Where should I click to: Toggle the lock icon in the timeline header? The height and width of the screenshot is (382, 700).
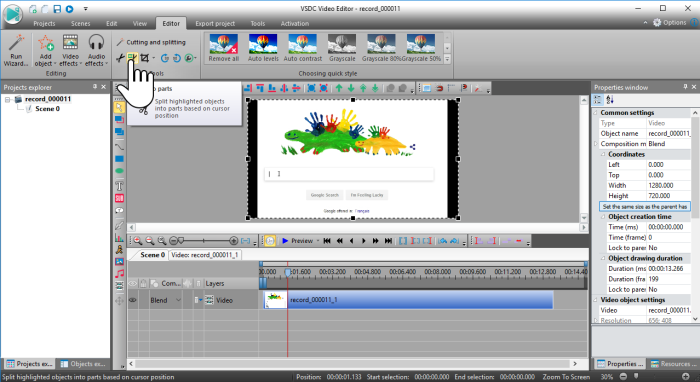click(143, 283)
